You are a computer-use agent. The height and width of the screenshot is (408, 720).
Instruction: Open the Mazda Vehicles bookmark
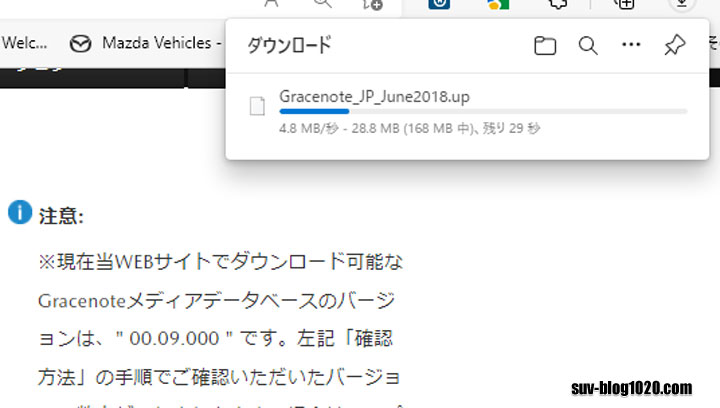[x=146, y=43]
